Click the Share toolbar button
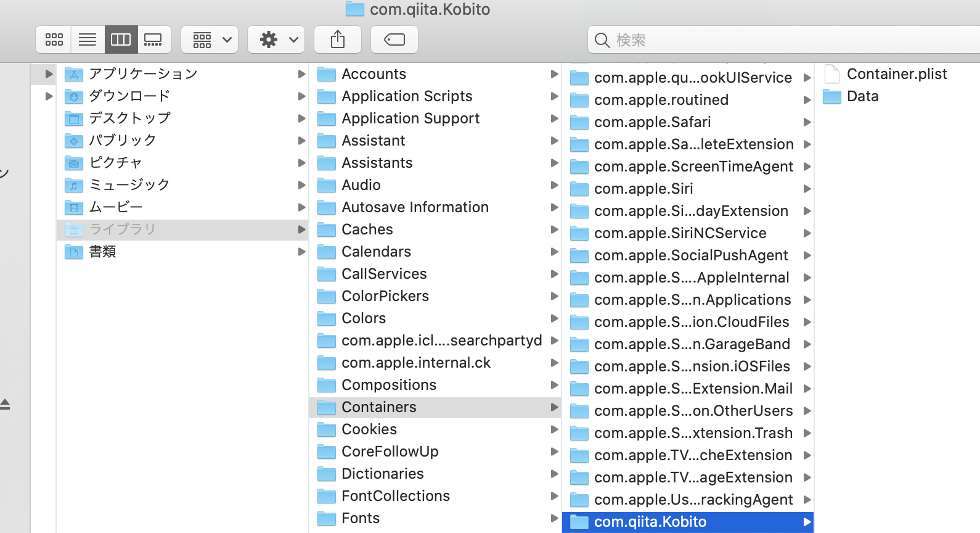Image resolution: width=980 pixels, height=533 pixels. click(x=338, y=39)
